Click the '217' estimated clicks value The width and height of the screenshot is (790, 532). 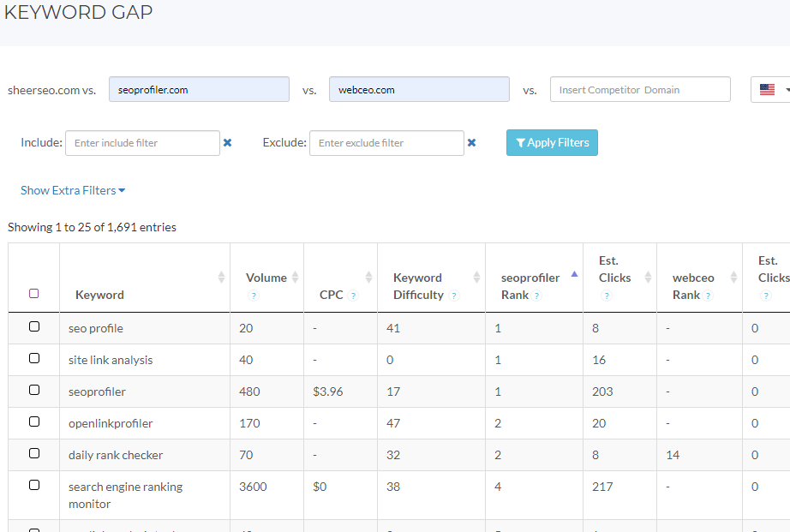[602, 487]
